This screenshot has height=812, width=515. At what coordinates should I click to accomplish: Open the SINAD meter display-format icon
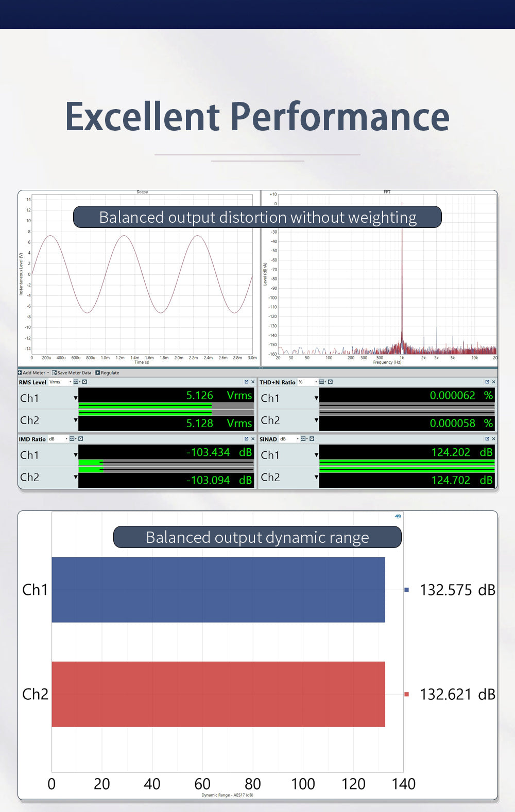(x=303, y=439)
